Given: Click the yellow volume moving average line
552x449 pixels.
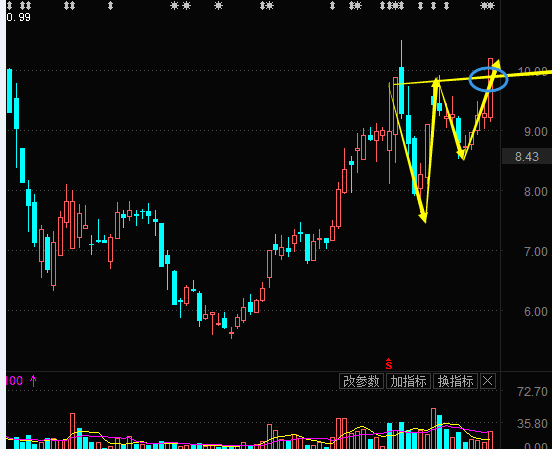Looking at the screenshot, I should click(x=363, y=428).
